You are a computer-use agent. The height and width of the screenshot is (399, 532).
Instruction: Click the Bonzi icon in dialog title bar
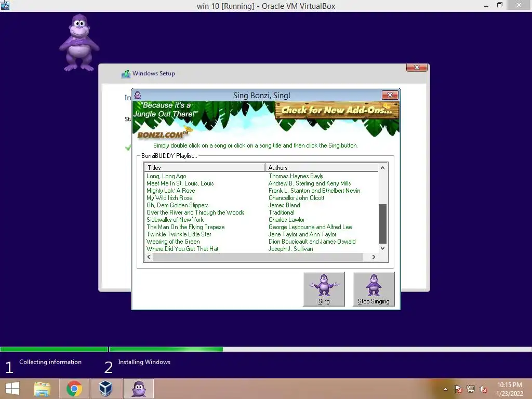[137, 96]
